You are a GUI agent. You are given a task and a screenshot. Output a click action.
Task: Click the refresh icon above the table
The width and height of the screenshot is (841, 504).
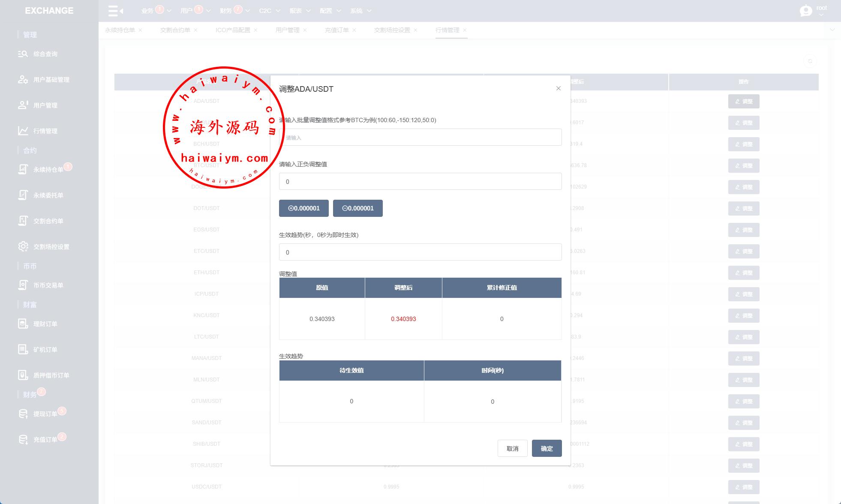(810, 61)
